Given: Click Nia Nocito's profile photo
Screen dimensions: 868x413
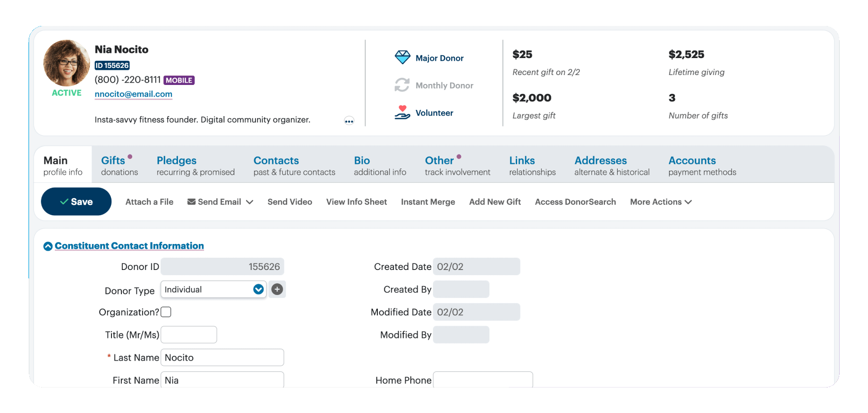Looking at the screenshot, I should (67, 63).
